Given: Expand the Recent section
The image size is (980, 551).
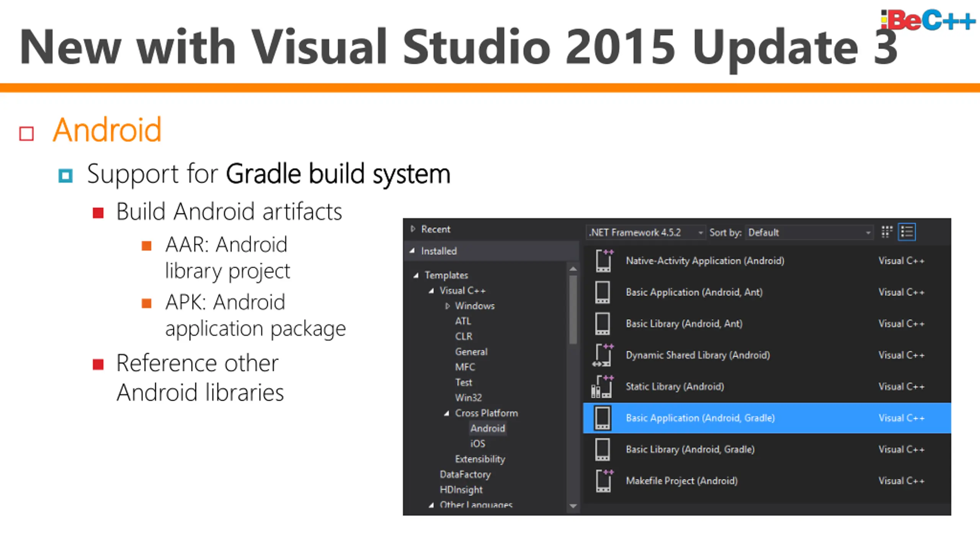Looking at the screenshot, I should pos(413,229).
